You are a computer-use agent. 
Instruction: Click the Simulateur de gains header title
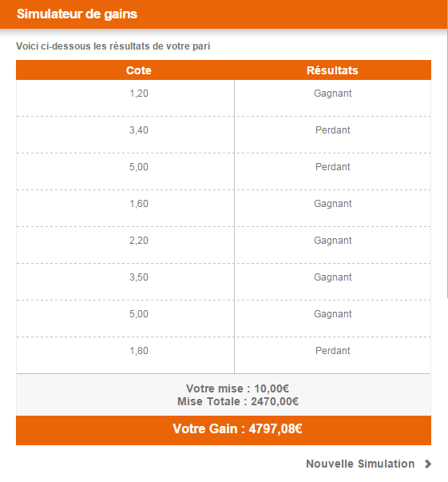tap(77, 14)
